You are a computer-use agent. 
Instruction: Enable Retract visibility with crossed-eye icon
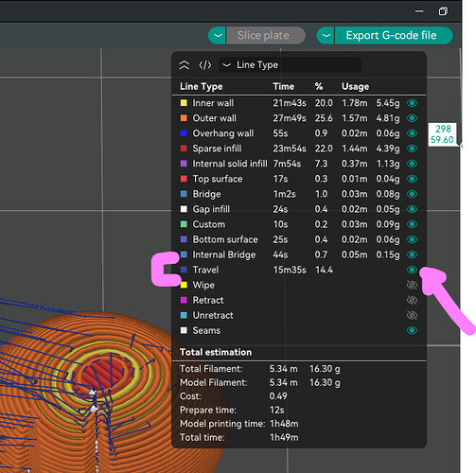[x=412, y=300]
